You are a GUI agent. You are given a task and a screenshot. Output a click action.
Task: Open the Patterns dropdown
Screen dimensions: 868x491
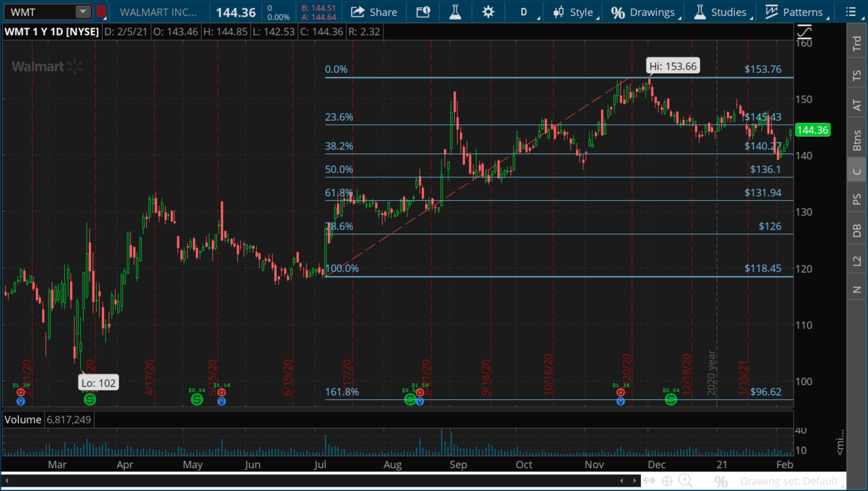[x=796, y=12]
